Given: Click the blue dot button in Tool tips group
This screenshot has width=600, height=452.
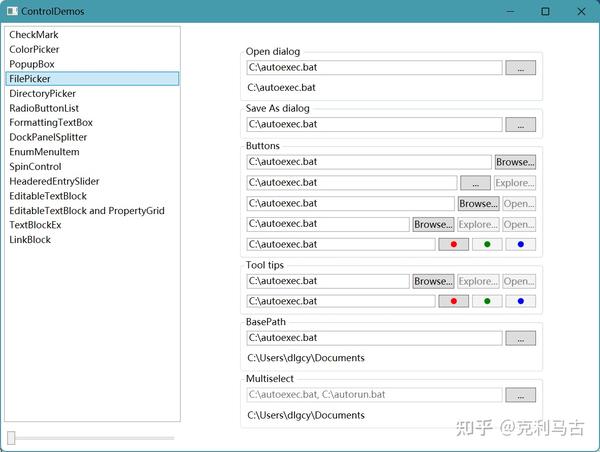Looking at the screenshot, I should [x=520, y=301].
